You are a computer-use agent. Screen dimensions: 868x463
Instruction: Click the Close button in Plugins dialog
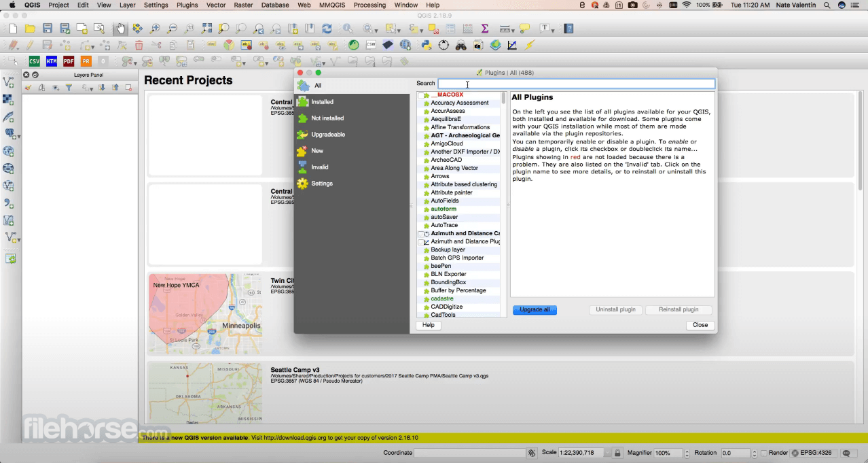click(700, 325)
